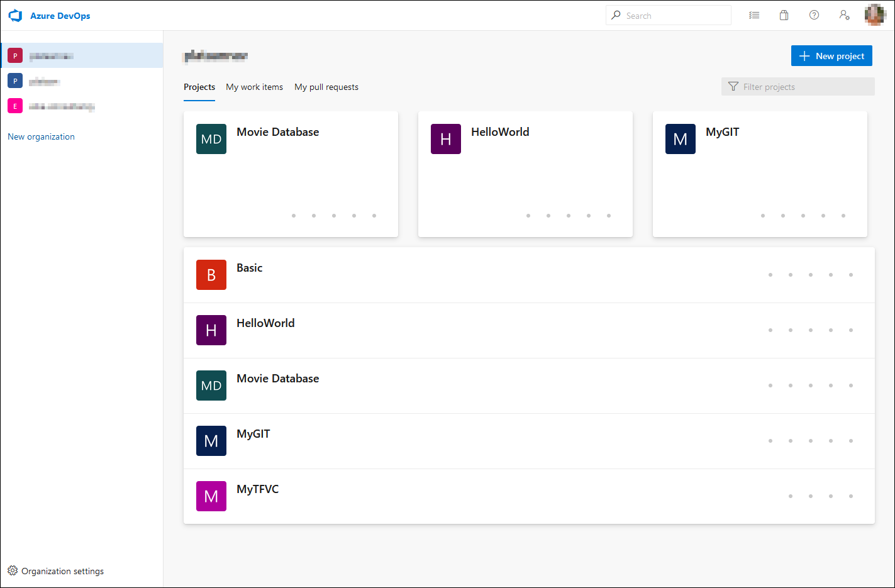
Task: Open Organization settings text link
Action: [63, 571]
